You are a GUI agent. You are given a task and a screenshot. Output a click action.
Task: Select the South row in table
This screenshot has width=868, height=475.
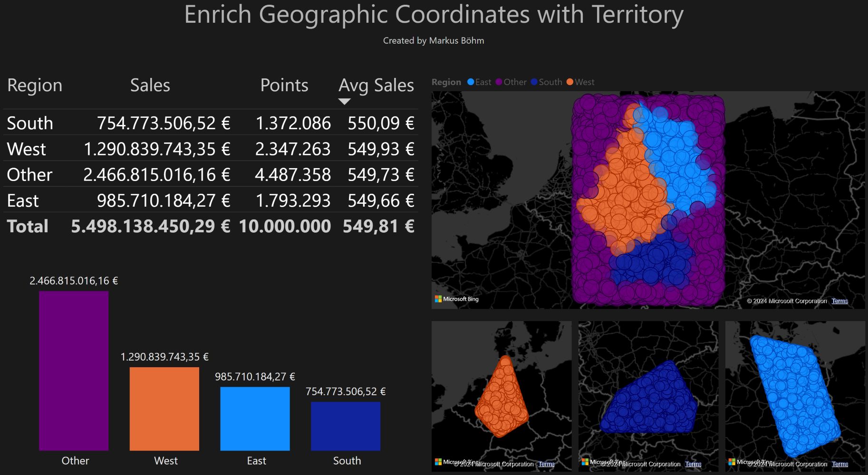pyautogui.click(x=211, y=123)
